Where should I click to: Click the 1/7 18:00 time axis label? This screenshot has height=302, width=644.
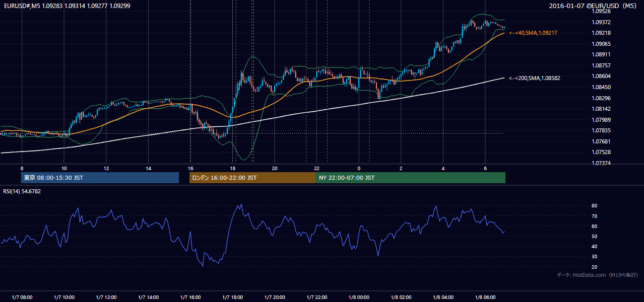coord(232,297)
